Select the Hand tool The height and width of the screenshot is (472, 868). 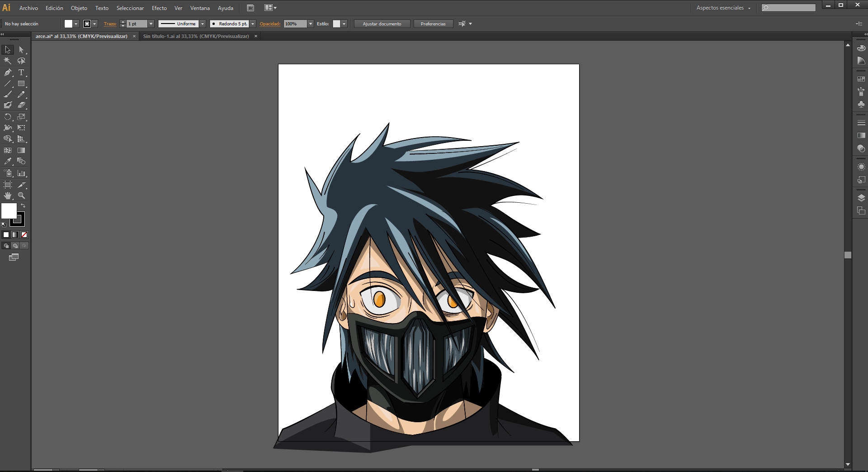coord(8,195)
